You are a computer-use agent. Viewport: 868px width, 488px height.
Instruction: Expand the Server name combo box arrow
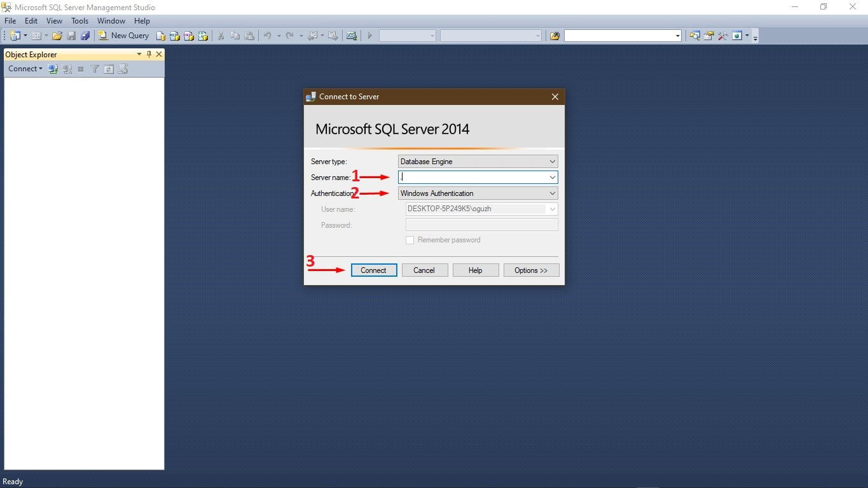tap(552, 178)
